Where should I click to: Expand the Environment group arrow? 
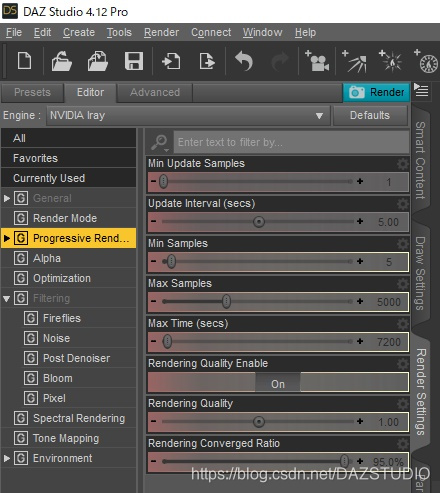pyautogui.click(x=7, y=458)
